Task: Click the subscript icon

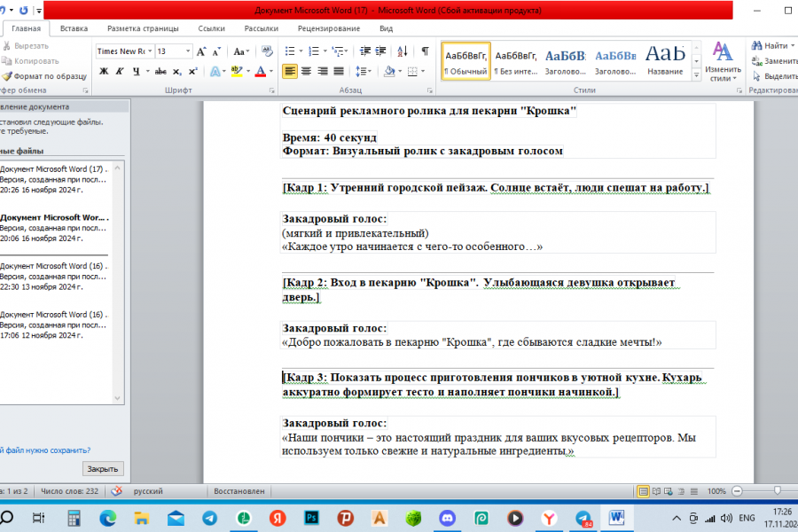Action: click(178, 71)
